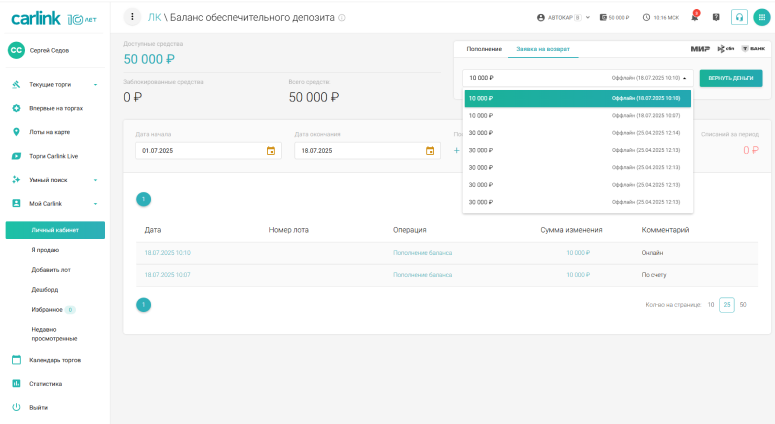
Task: Click the info icon after page title
Action: [x=342, y=18]
